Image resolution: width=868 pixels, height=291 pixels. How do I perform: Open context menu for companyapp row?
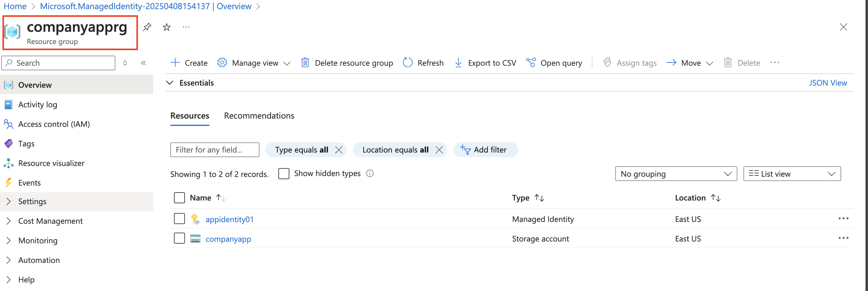click(843, 238)
